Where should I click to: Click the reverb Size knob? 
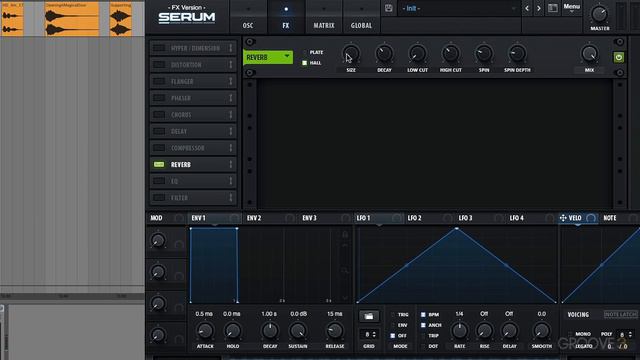coord(351,54)
